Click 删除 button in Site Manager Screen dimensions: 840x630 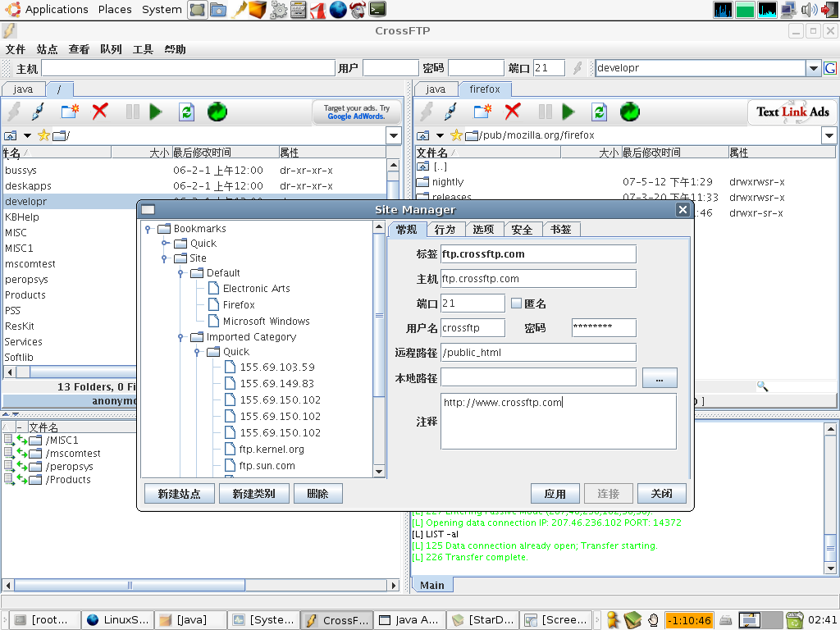317,493
